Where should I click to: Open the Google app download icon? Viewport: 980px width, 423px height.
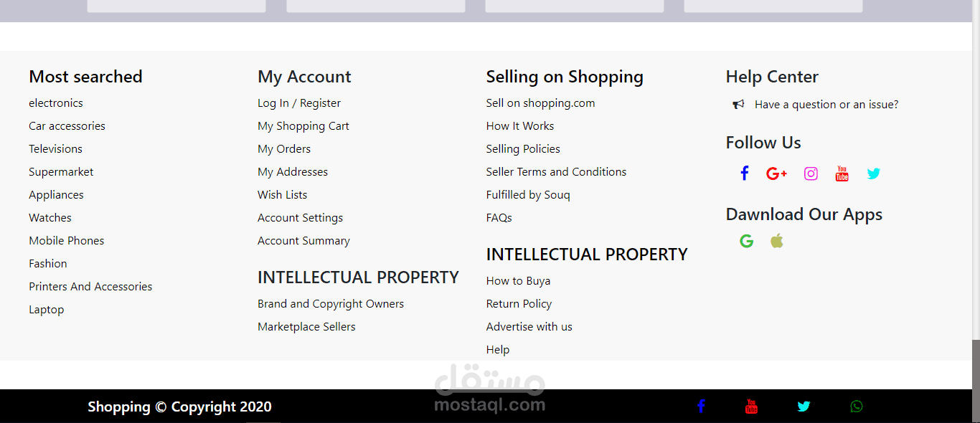click(x=746, y=241)
